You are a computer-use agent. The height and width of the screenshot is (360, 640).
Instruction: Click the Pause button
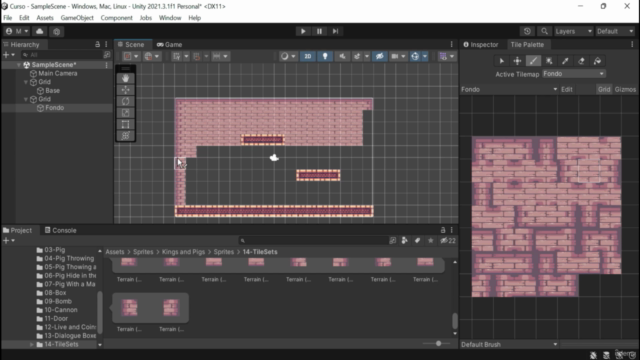tap(319, 31)
